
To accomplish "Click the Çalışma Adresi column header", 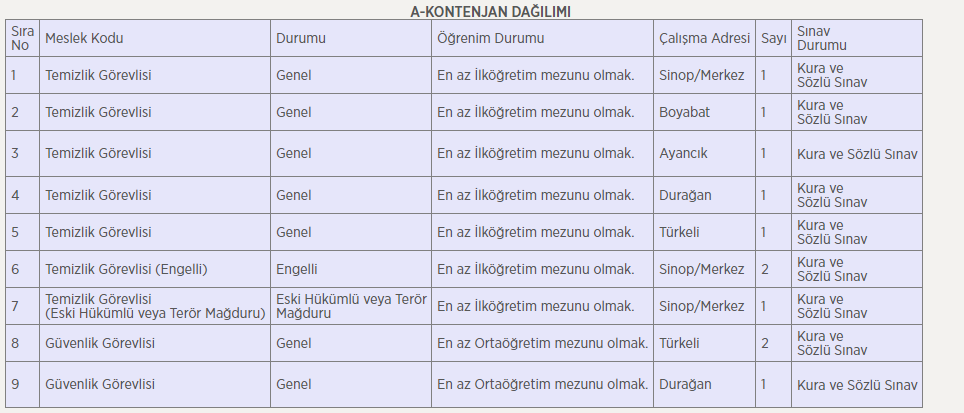I will pos(704,38).
